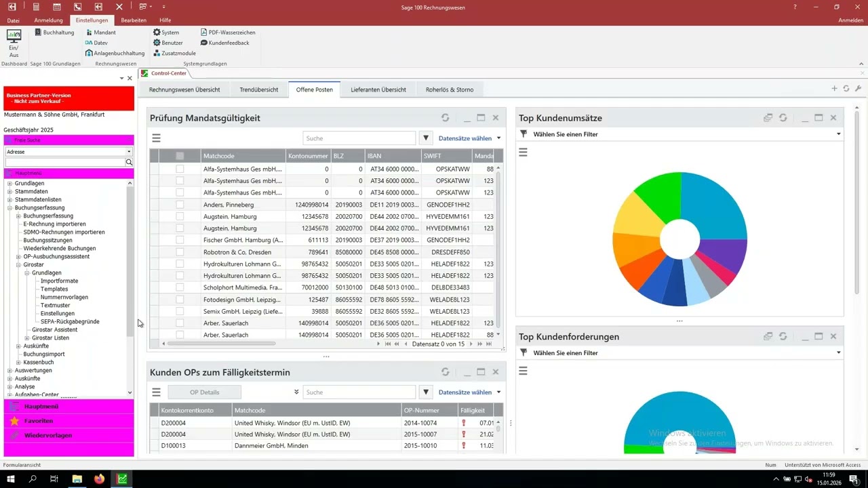Open Benutzer settings
Screen dimensions: 868x488
click(168, 43)
